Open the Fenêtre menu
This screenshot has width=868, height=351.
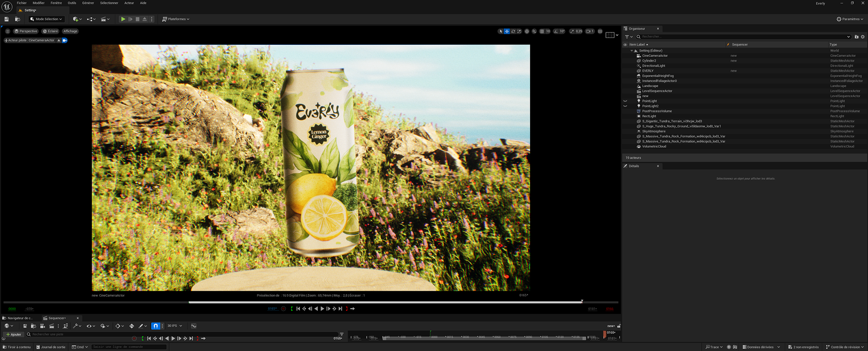[56, 3]
